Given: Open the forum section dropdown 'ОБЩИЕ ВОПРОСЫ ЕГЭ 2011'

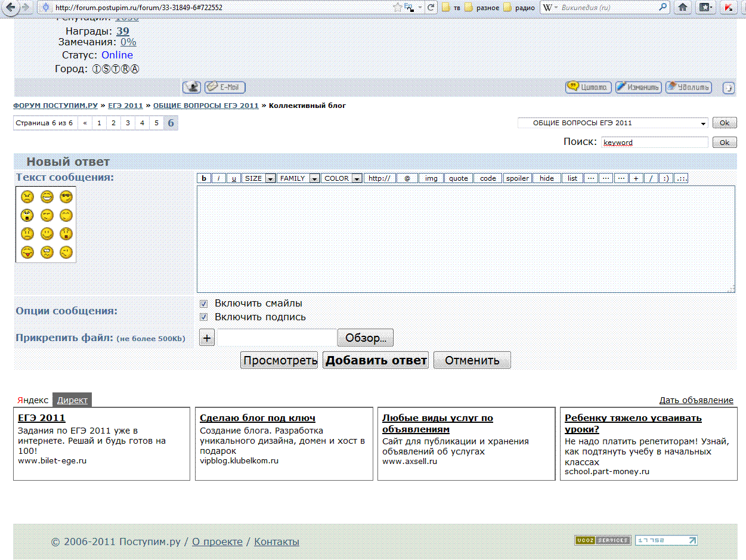Looking at the screenshot, I should [x=612, y=123].
